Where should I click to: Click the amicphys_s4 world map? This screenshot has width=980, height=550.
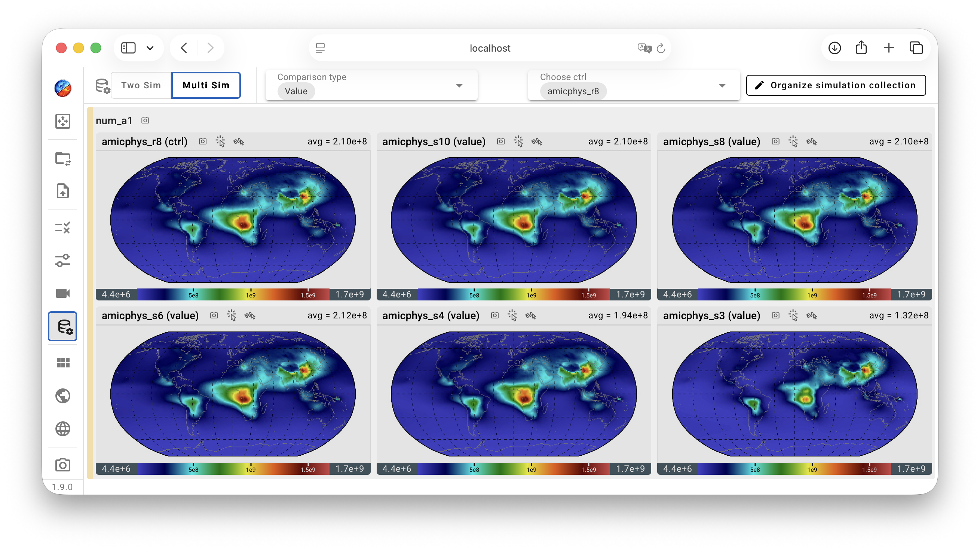coord(514,394)
